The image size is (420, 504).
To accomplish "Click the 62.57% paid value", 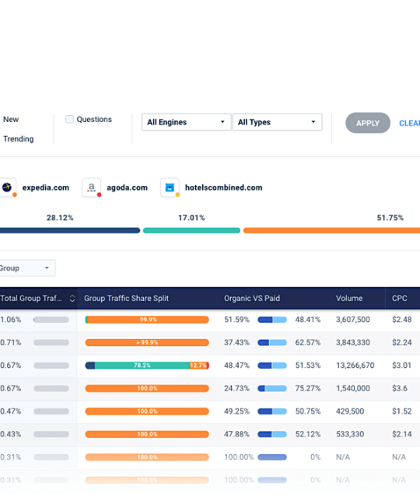I will tap(308, 343).
